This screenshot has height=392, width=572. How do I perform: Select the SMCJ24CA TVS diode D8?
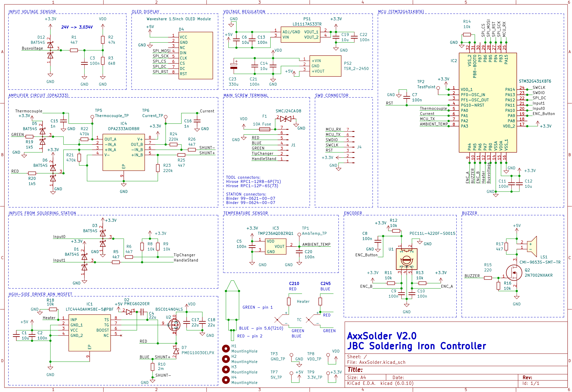[286, 119]
